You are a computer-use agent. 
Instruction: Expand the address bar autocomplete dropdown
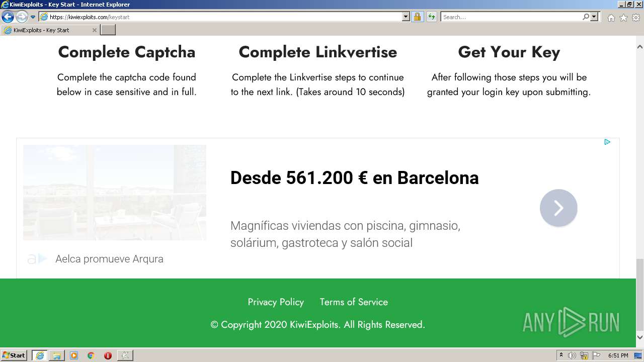406,17
